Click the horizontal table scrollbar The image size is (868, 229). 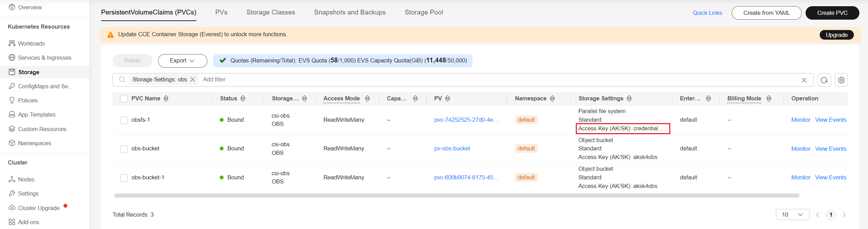point(457,196)
